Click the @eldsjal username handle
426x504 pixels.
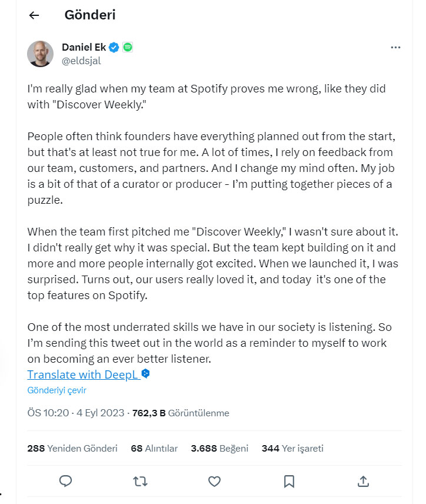(81, 60)
